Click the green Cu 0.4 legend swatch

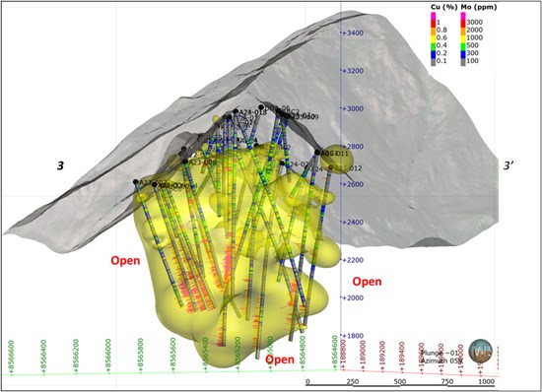pos(433,45)
